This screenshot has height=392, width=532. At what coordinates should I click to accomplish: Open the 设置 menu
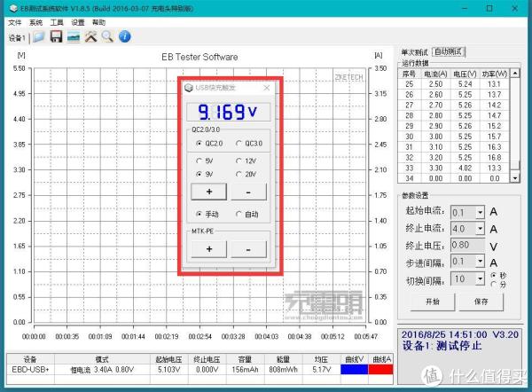tap(78, 22)
